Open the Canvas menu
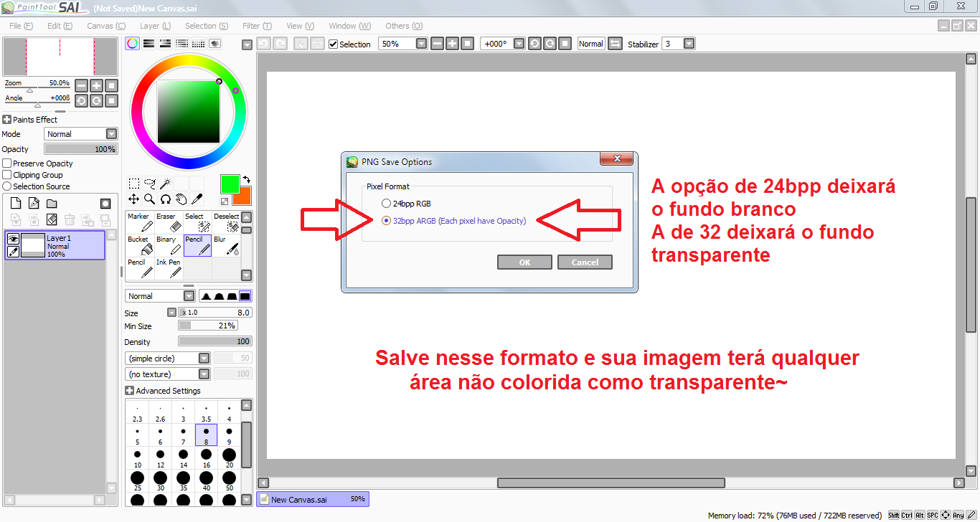Screen dimensions: 980x522 (x=105, y=26)
